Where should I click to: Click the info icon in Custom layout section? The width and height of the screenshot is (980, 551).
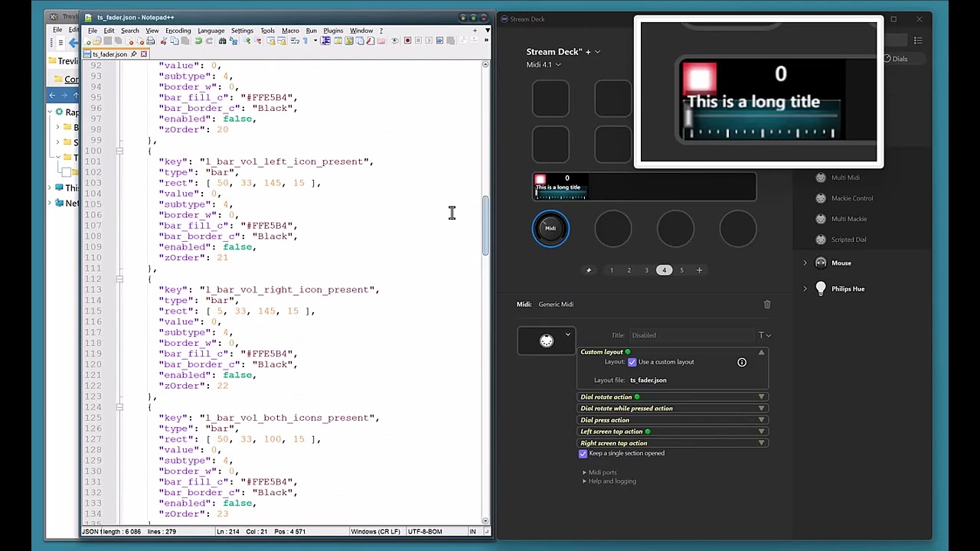742,362
